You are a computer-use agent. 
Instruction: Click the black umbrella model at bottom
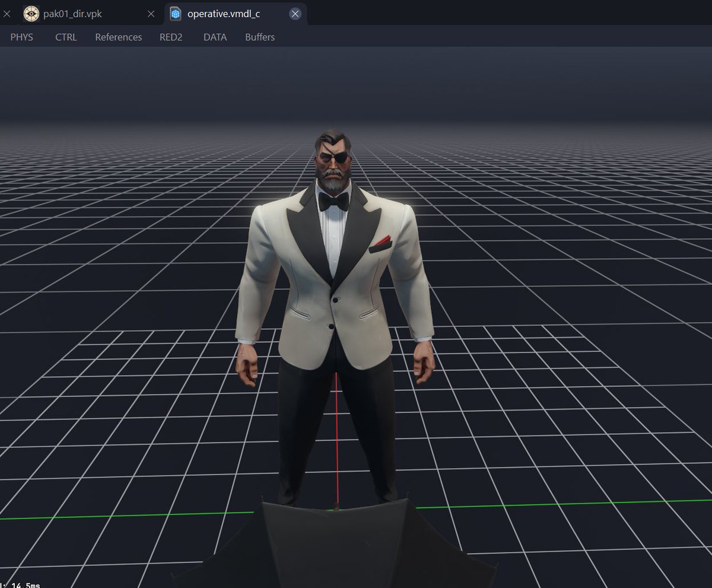tap(336, 543)
